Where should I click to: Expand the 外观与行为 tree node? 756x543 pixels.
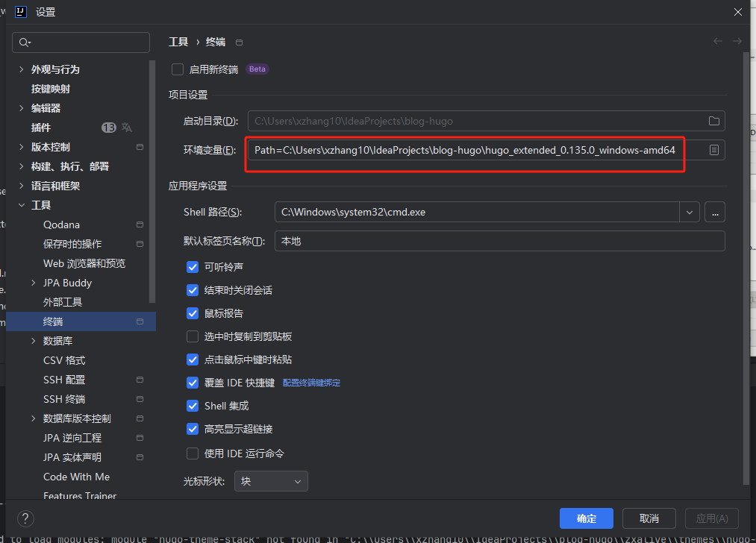click(21, 69)
